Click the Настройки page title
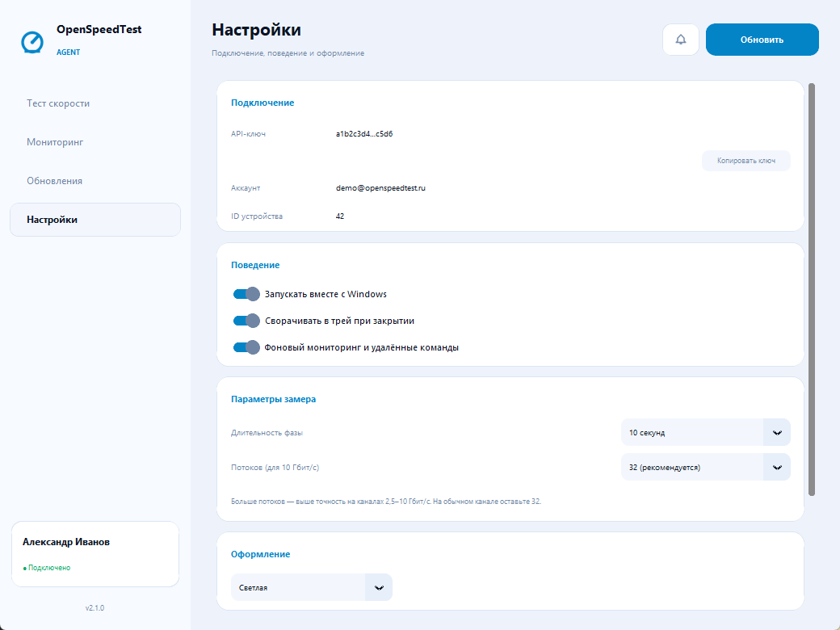The image size is (840, 630). (x=256, y=29)
